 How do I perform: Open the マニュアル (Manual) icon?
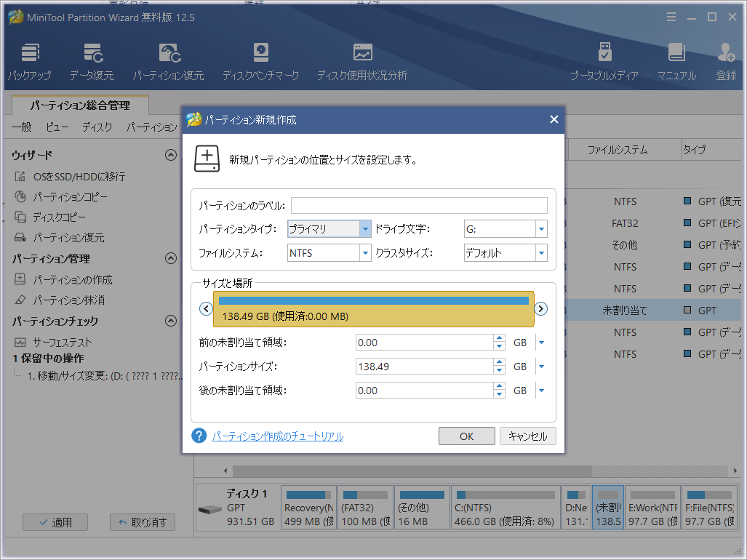coord(676,61)
